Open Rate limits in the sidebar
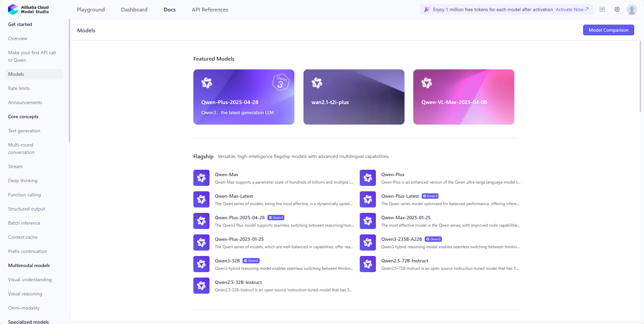The image size is (644, 324). 34,88
